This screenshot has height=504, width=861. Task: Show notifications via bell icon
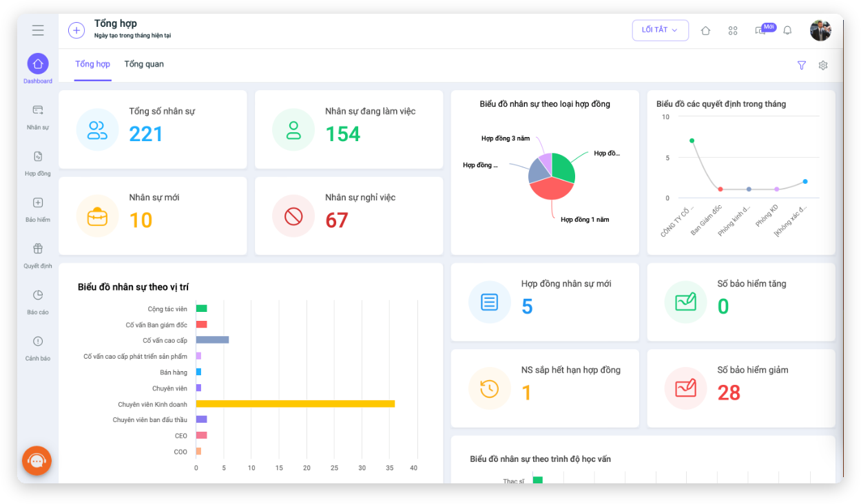(788, 30)
